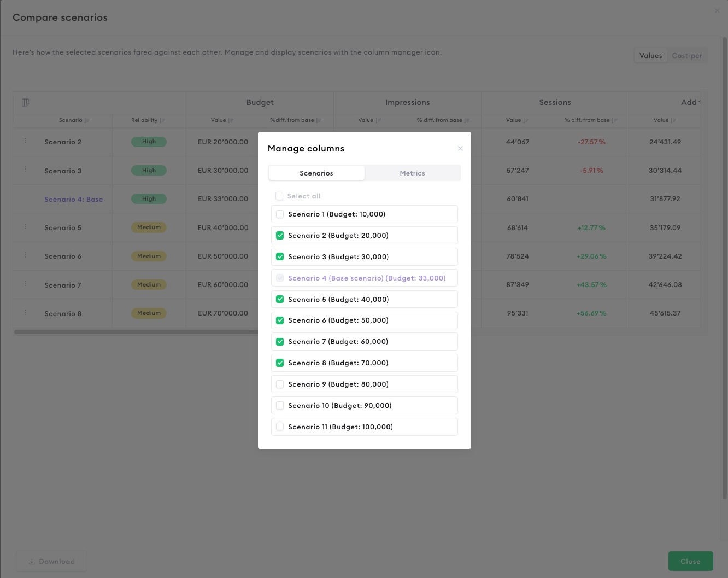
Task: Sort by Sessions Value icon
Action: (x=526, y=120)
